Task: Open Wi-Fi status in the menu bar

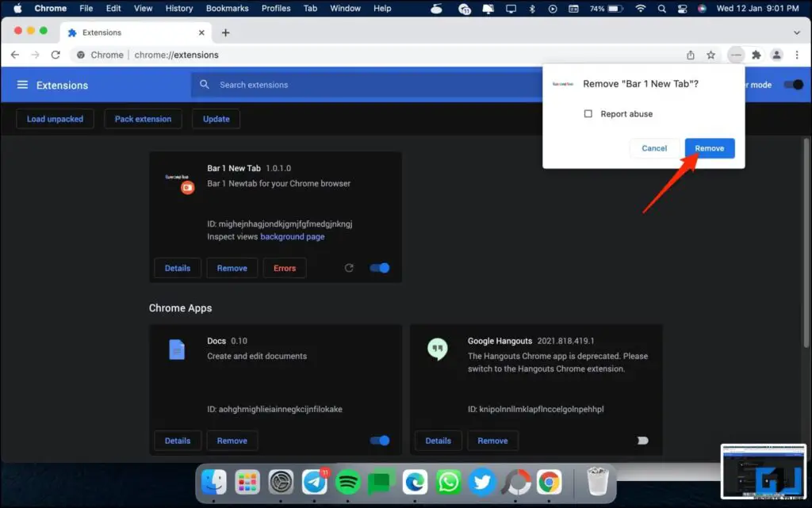Action: tap(641, 8)
